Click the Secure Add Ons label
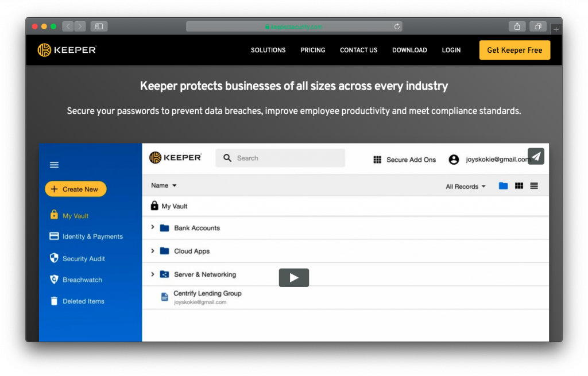Image resolution: width=588 pixels, height=376 pixels. (x=411, y=160)
